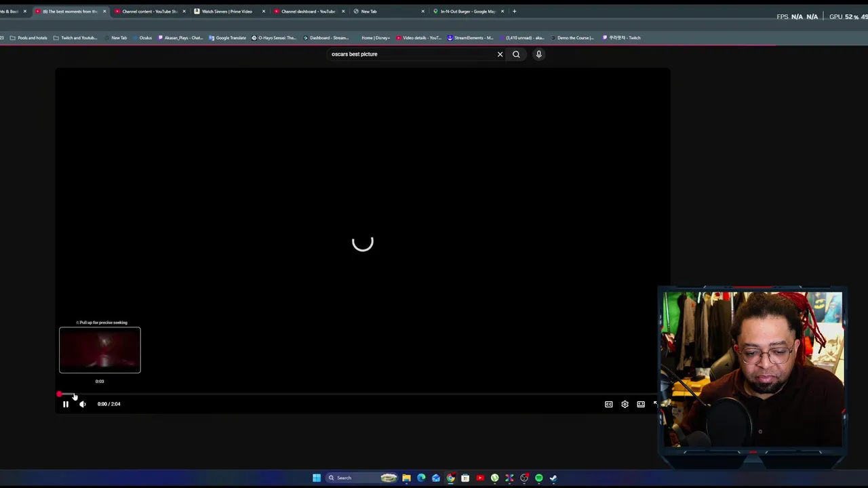Close the 'In-N-Out Burger - Google Maps' tab
The width and height of the screenshot is (868, 488).
click(502, 12)
